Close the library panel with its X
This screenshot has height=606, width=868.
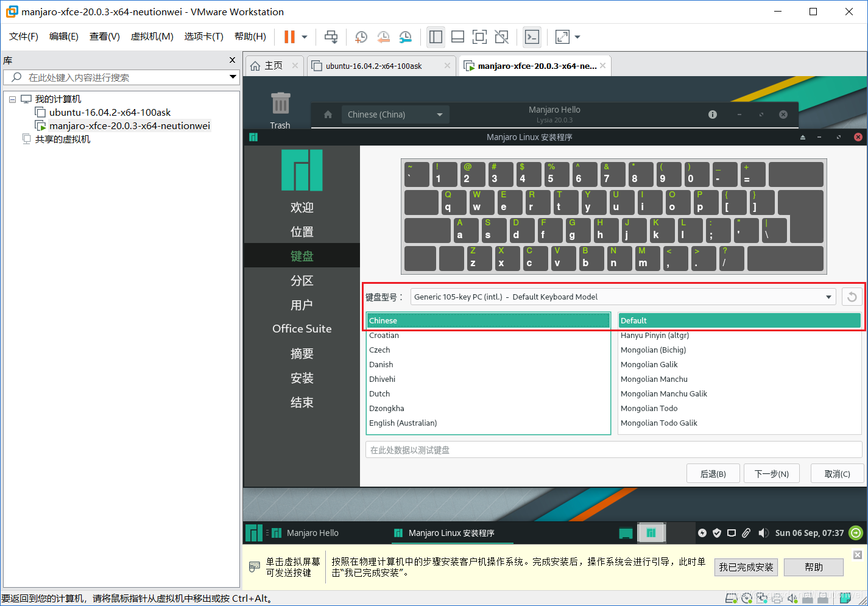(x=232, y=60)
